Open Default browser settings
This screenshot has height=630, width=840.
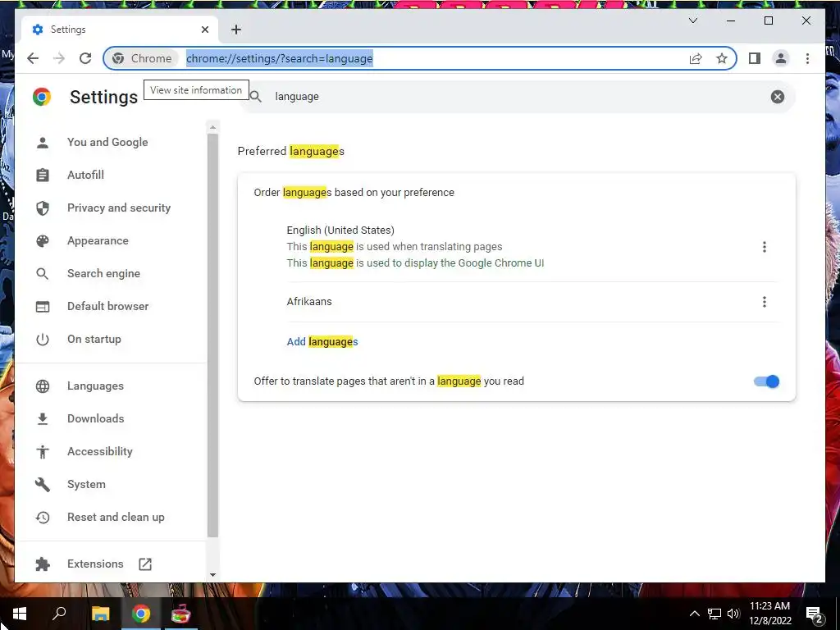[107, 306]
